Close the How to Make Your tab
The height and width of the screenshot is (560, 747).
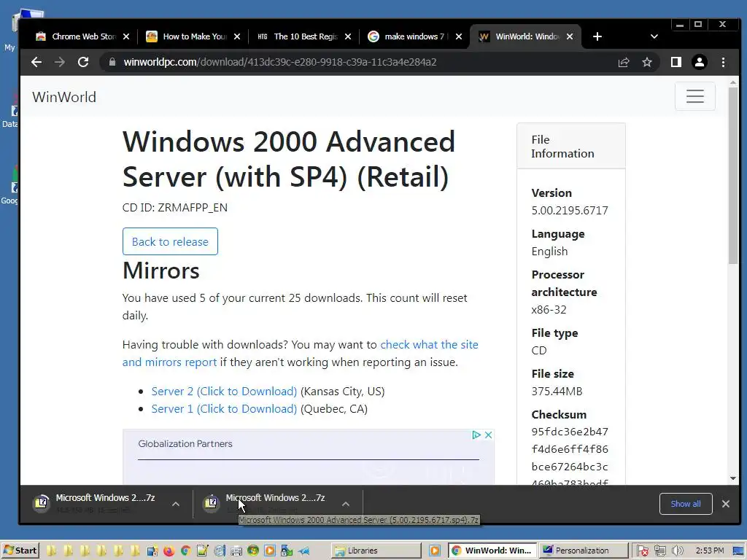(x=237, y=36)
